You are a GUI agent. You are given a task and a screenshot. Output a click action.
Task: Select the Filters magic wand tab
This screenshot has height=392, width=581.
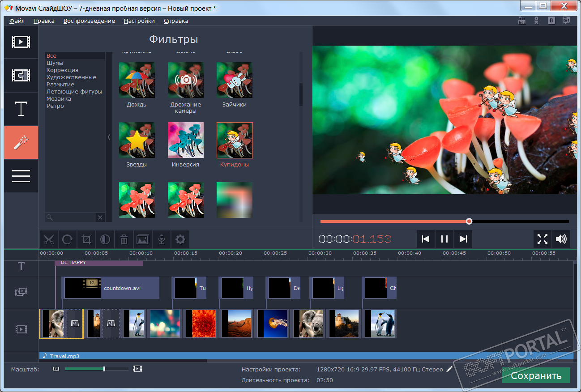point(21,143)
